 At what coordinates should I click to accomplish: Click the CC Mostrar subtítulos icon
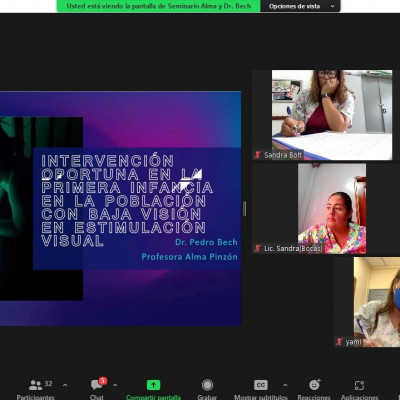tap(261, 385)
